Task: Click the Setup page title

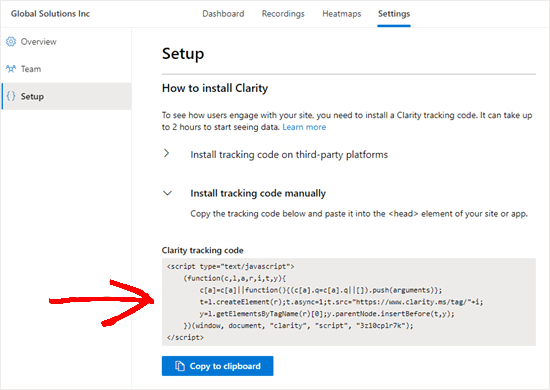Action: click(x=183, y=54)
